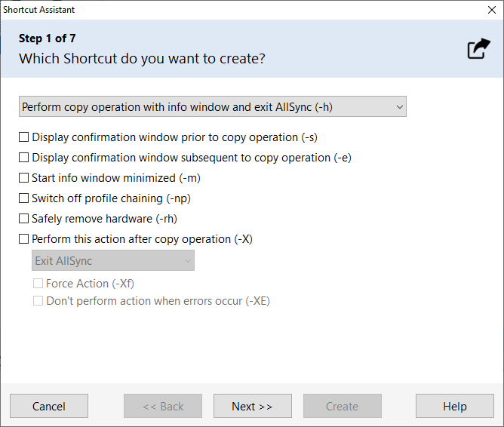504x427 pixels.
Task: Enable confirmation window prior to copy (-s)
Action: point(24,137)
